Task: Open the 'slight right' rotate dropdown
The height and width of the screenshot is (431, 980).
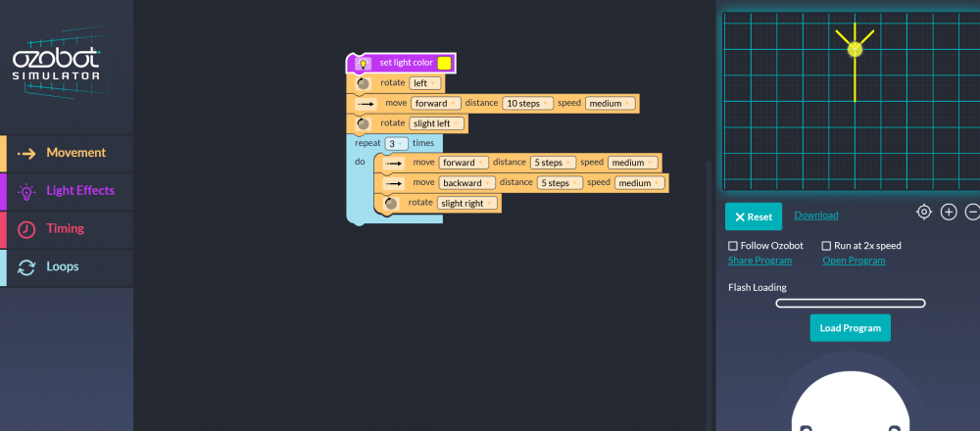Action: coord(466,204)
